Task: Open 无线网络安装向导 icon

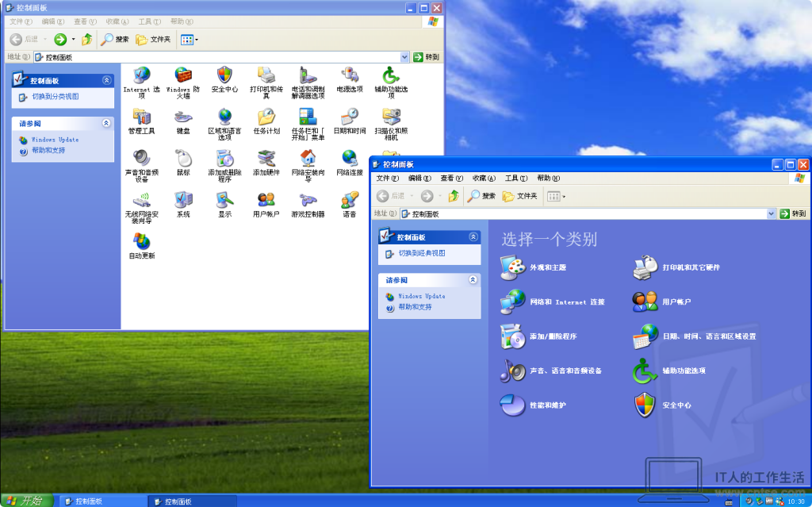Action: (x=141, y=207)
